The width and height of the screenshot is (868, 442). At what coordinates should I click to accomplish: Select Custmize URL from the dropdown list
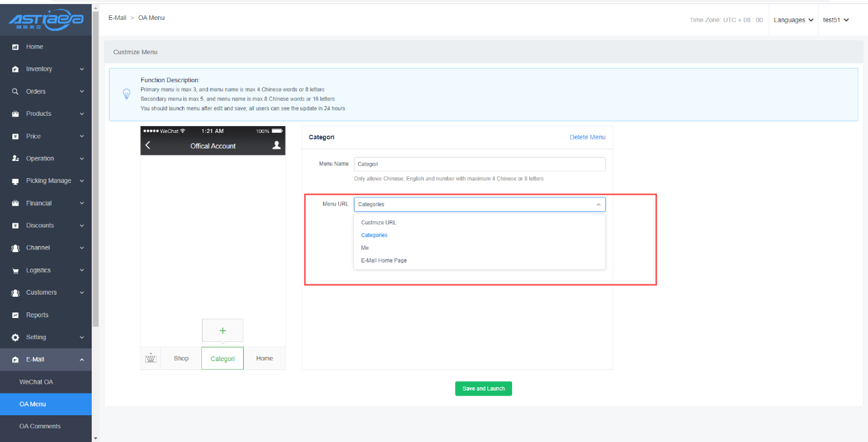click(379, 223)
